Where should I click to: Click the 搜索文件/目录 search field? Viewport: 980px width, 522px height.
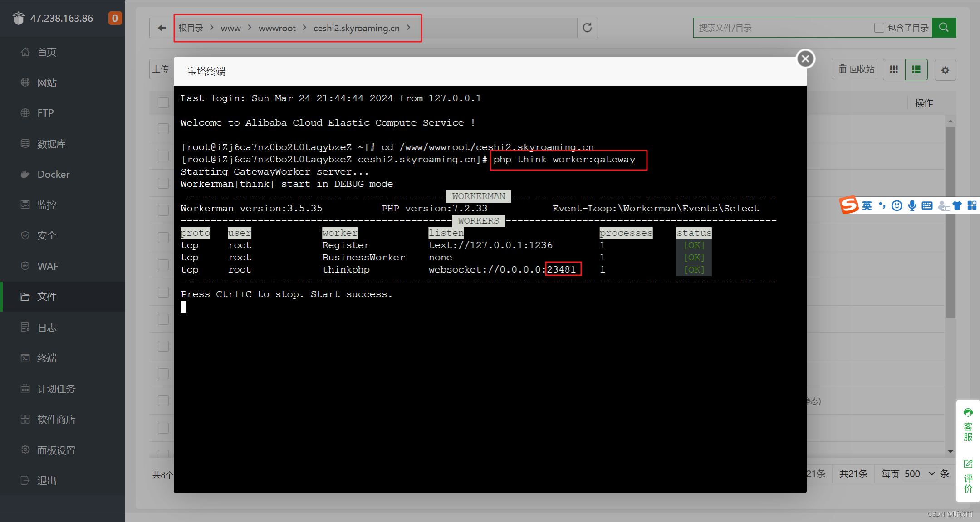pyautogui.click(x=785, y=28)
